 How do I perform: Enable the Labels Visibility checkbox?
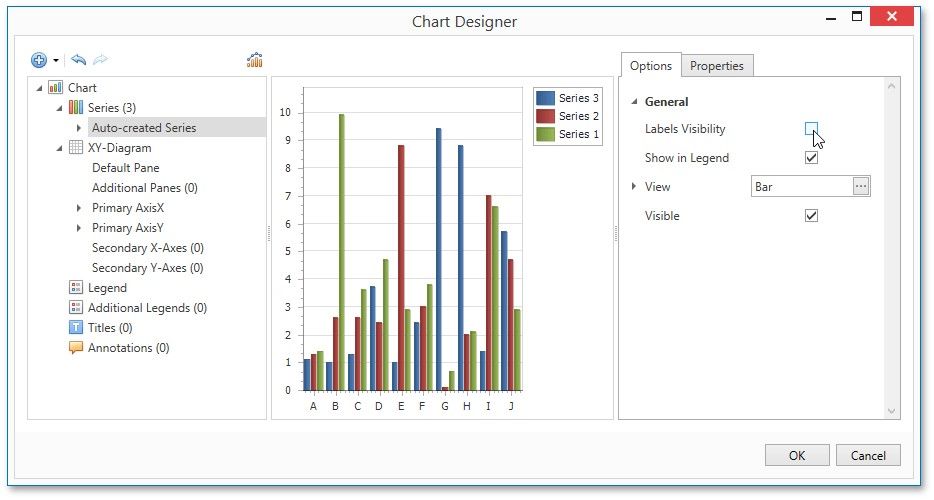[x=811, y=129]
